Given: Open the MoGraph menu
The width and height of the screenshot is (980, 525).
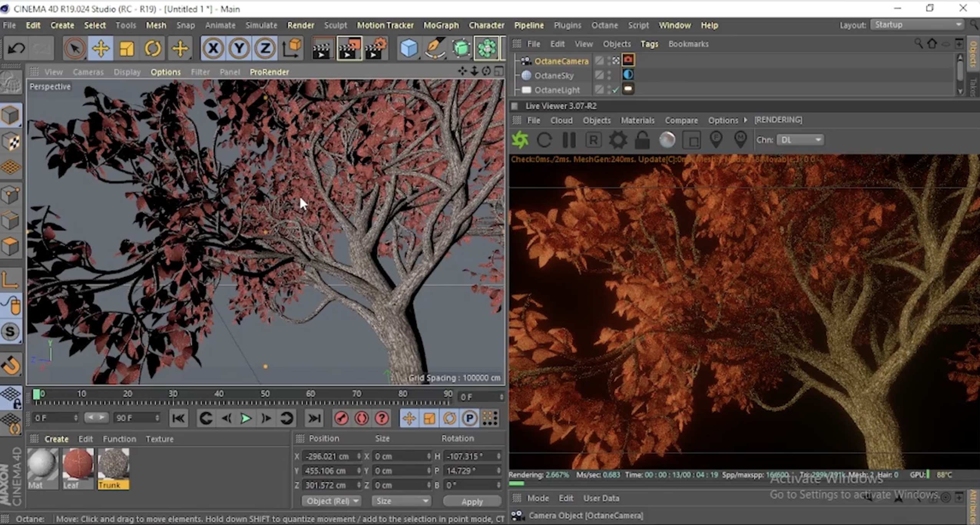Looking at the screenshot, I should 440,25.
